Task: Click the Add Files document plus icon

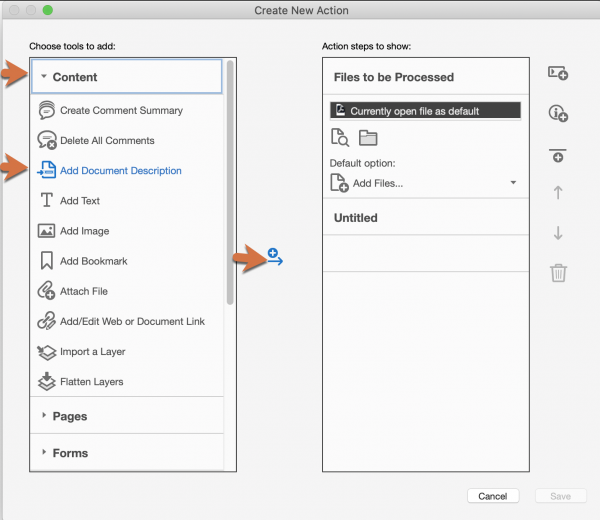Action: click(x=339, y=183)
